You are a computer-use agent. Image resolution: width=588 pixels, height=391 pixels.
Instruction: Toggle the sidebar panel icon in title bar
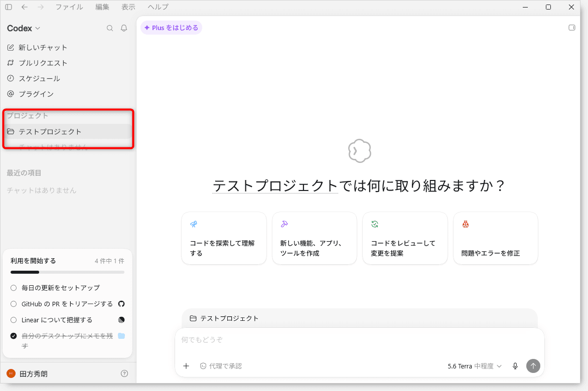pyautogui.click(x=9, y=7)
